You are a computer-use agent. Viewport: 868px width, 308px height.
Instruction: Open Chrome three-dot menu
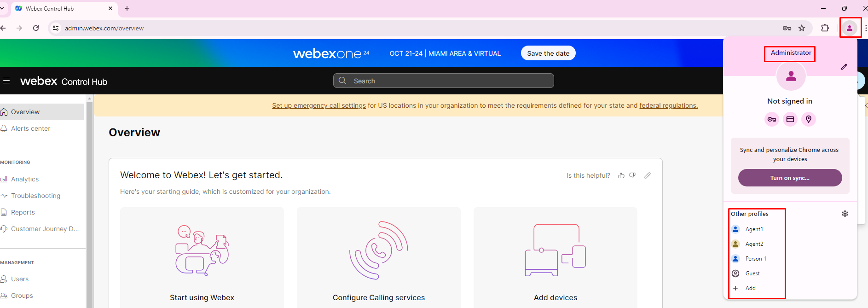(865, 28)
